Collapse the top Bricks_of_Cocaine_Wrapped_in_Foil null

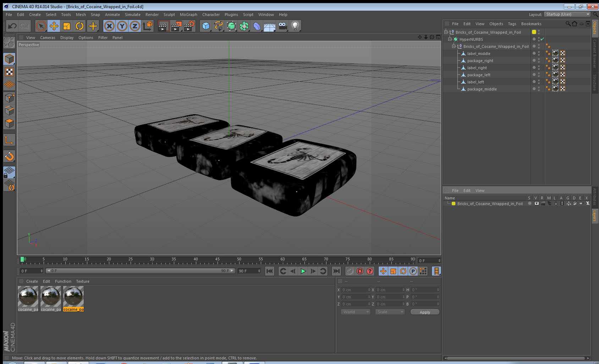click(x=446, y=32)
